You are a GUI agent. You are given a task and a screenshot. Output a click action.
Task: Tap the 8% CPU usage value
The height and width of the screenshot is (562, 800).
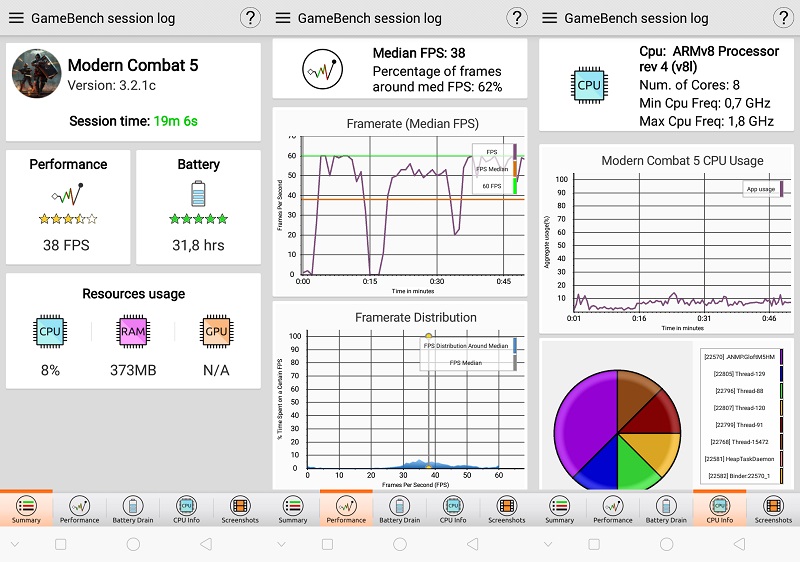(50, 370)
